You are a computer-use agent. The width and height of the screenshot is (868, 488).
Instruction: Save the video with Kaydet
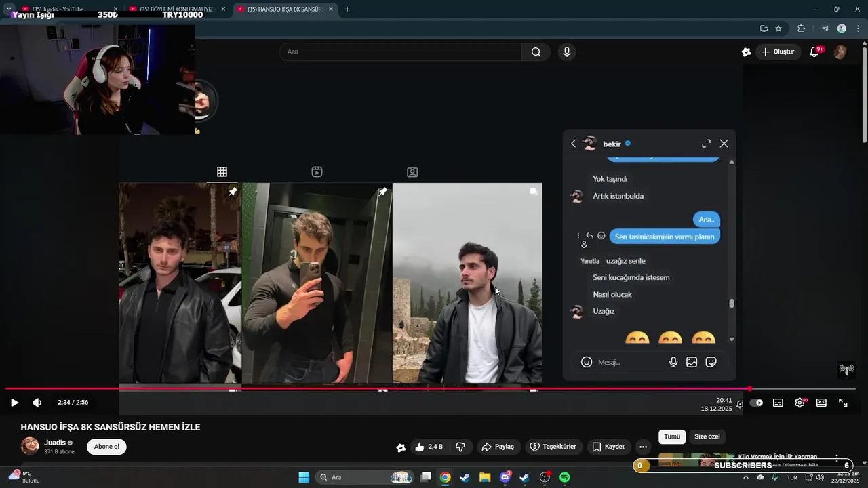click(x=608, y=447)
